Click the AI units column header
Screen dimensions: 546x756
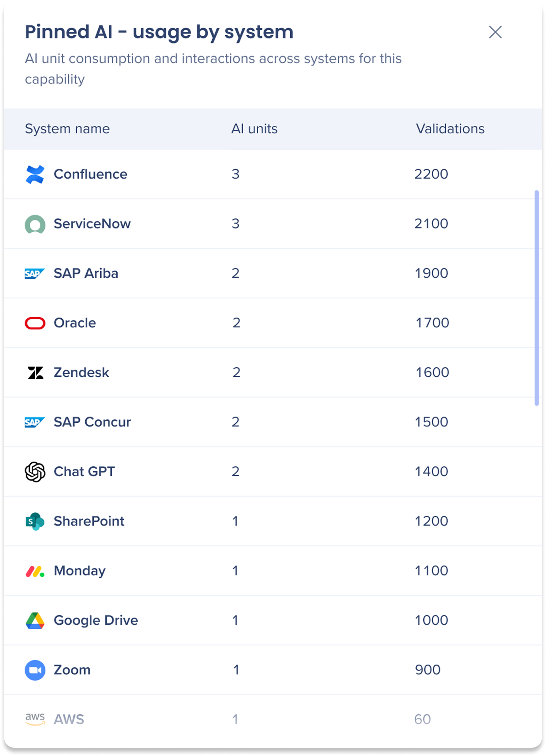point(254,129)
